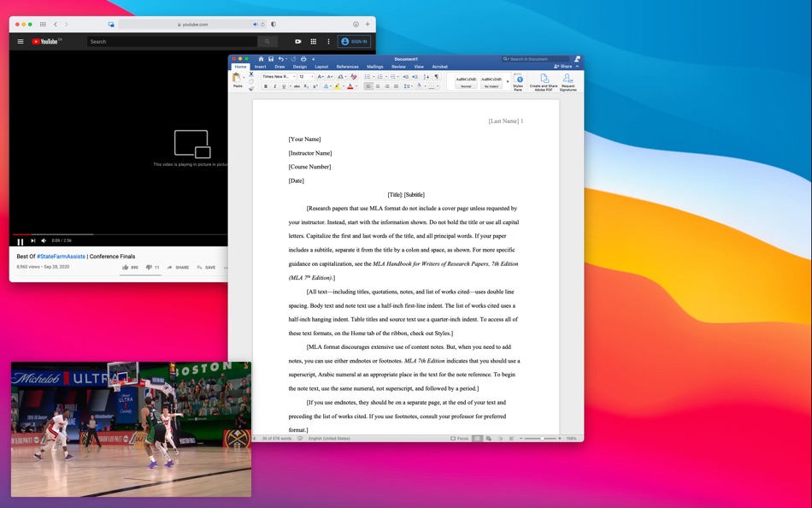Toggle the show paragraph marks button

pyautogui.click(x=434, y=76)
